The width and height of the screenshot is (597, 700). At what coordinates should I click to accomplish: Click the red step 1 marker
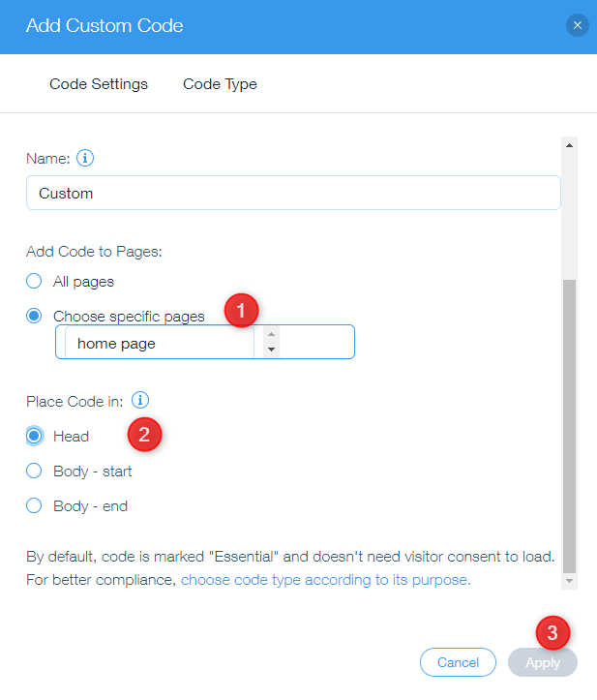click(241, 310)
